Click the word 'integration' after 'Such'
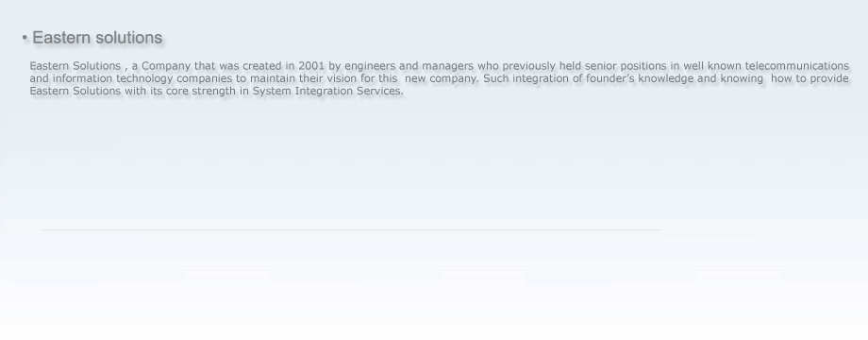 (541, 78)
